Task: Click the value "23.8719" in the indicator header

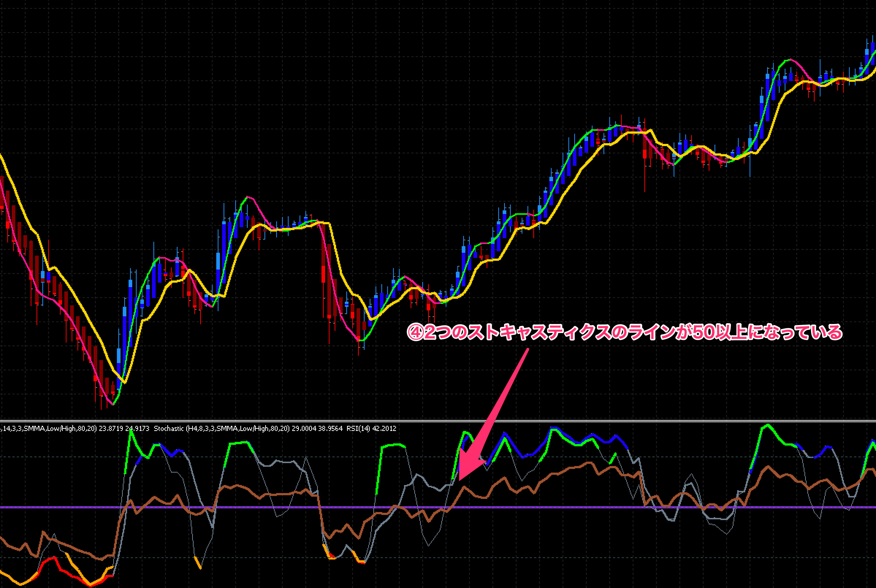Action: (x=111, y=428)
